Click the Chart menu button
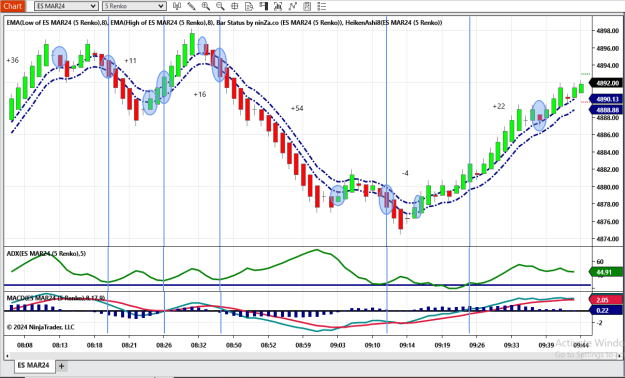The image size is (625, 378). click(13, 6)
